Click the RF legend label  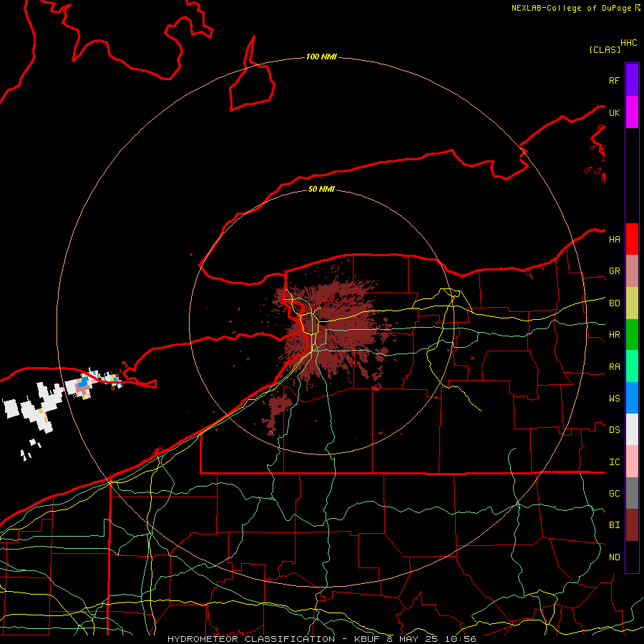(614, 80)
